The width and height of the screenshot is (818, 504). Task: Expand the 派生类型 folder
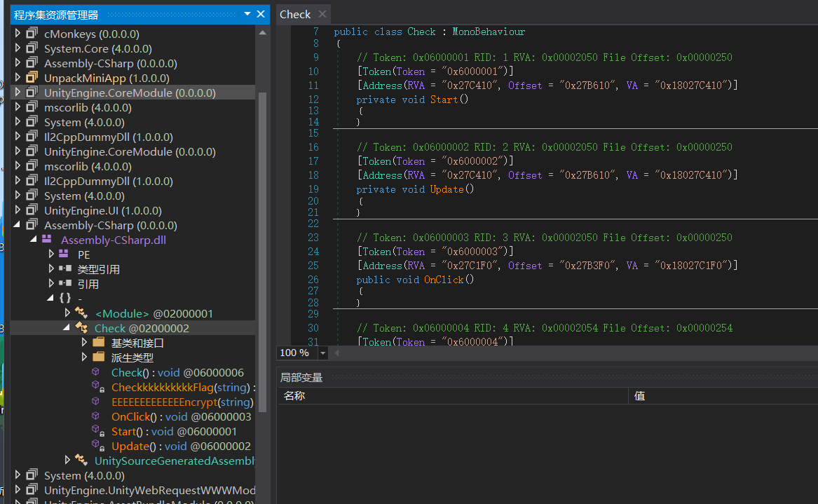click(x=84, y=357)
